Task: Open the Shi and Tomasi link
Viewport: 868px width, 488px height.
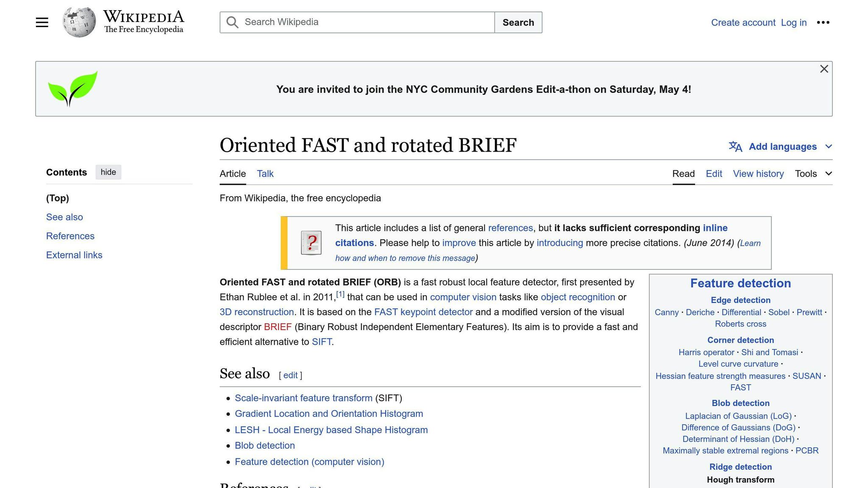Action: 770,352
